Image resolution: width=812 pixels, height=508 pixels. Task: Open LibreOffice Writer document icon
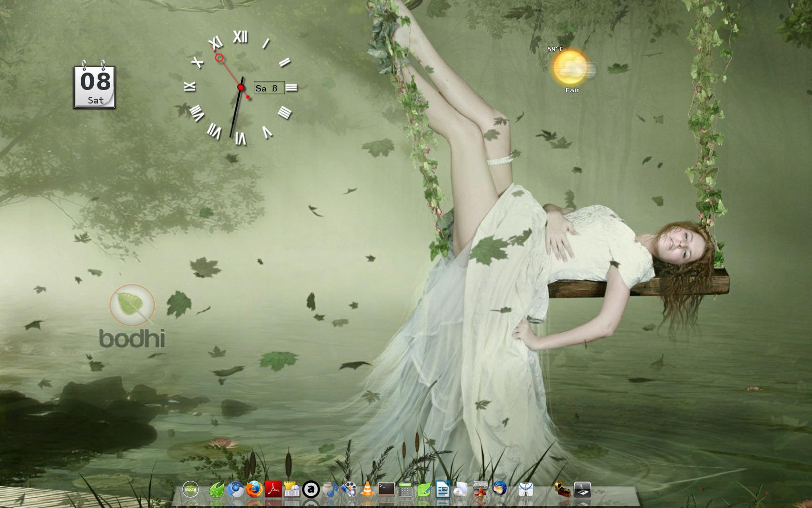[x=443, y=490]
